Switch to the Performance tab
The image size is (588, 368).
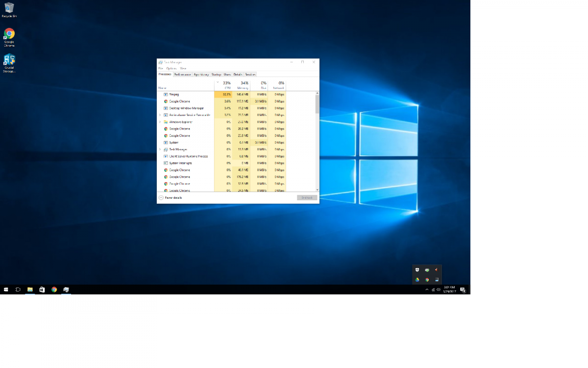click(x=182, y=75)
